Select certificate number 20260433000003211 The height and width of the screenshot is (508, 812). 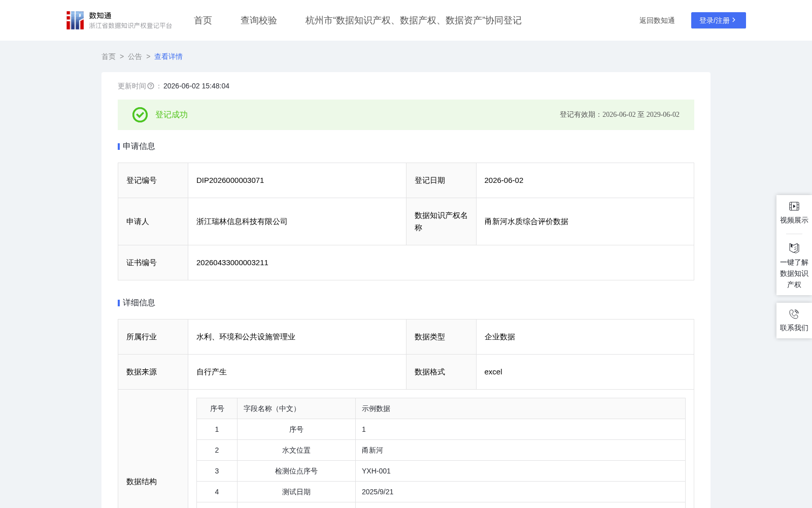pos(232,263)
